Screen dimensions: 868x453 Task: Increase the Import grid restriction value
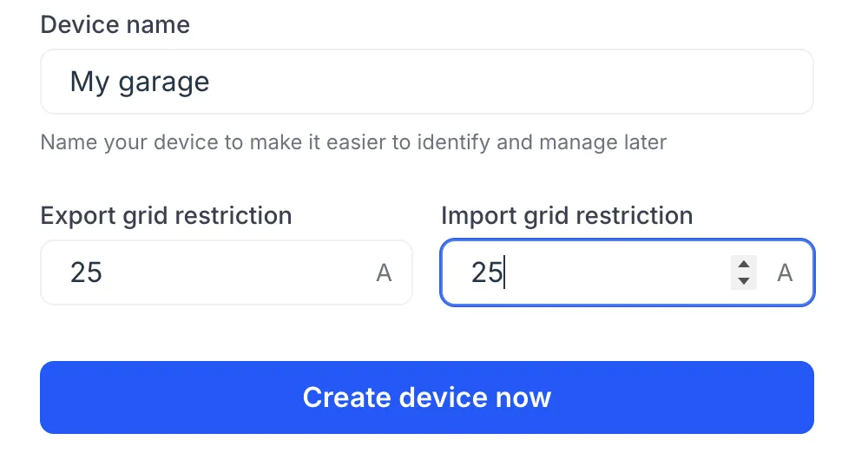(x=743, y=265)
